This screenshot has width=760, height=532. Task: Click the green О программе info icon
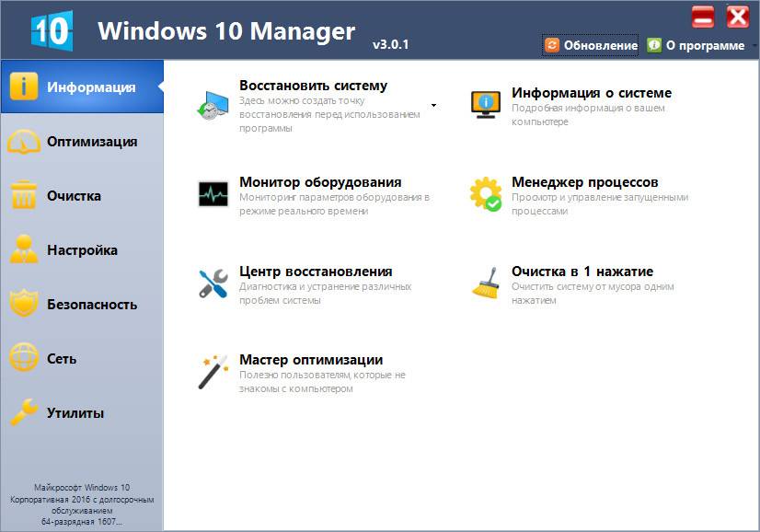click(654, 45)
